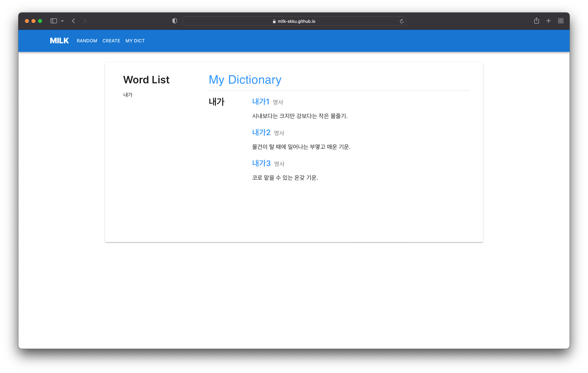Open the 내가1 entry link
This screenshot has height=373, width=588.
tap(261, 102)
